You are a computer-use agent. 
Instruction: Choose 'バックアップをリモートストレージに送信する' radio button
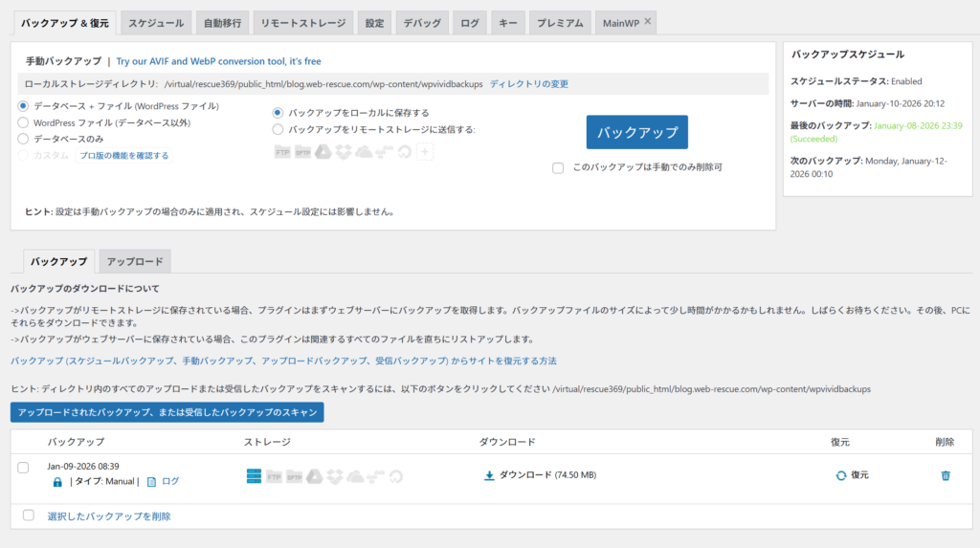278,129
